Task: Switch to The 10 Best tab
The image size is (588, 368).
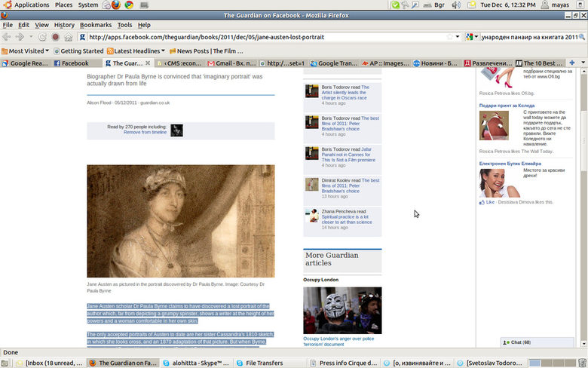Action: pos(539,63)
